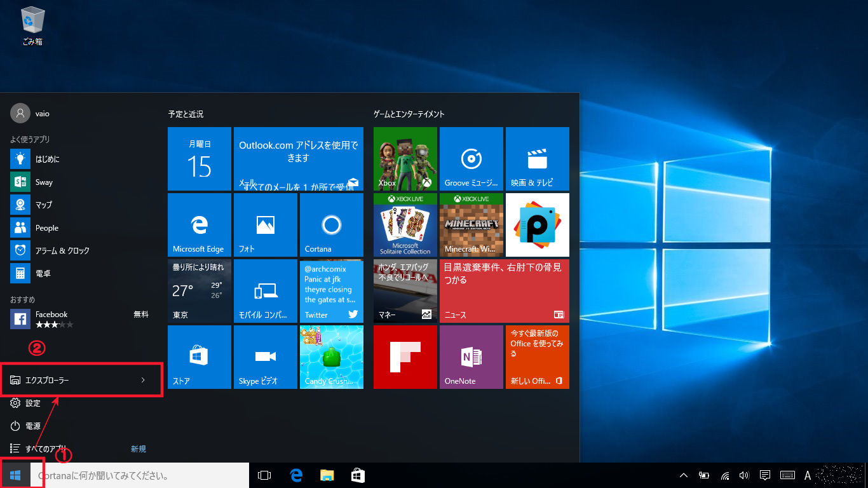This screenshot has height=488, width=868.
Task: Open the Action Center notifications icon
Action: [x=765, y=475]
